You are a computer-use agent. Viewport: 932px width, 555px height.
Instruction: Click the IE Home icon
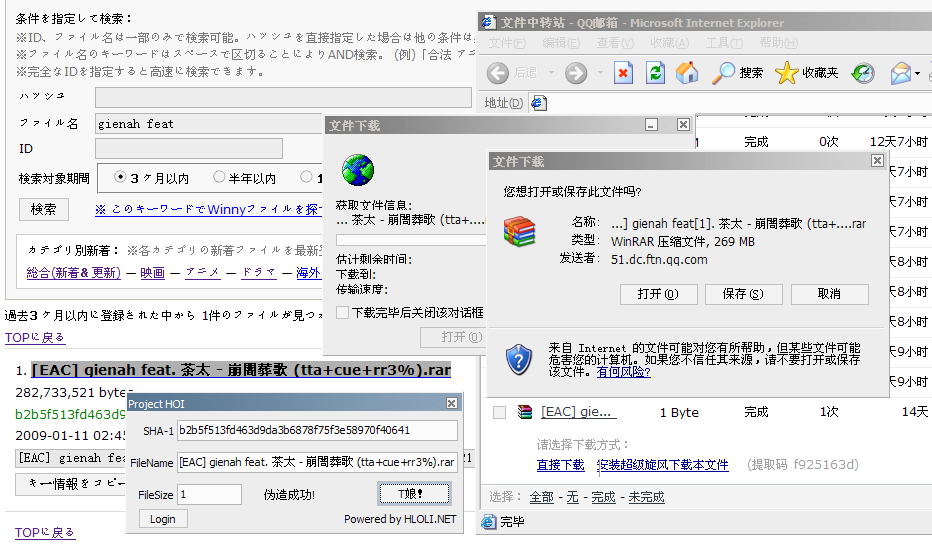[687, 73]
